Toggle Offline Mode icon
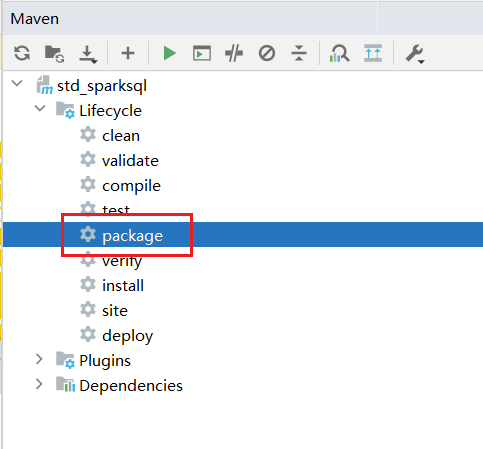The height and width of the screenshot is (449, 483). tap(234, 53)
